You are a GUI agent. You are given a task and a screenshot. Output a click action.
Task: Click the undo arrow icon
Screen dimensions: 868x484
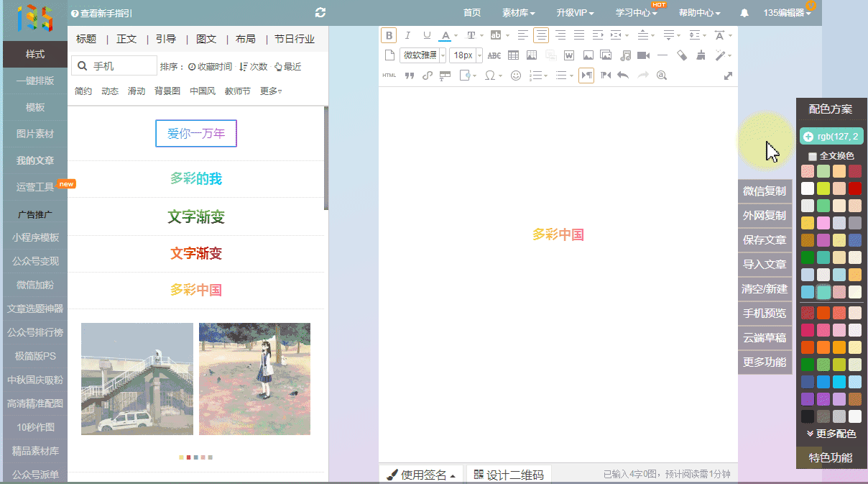(x=623, y=76)
